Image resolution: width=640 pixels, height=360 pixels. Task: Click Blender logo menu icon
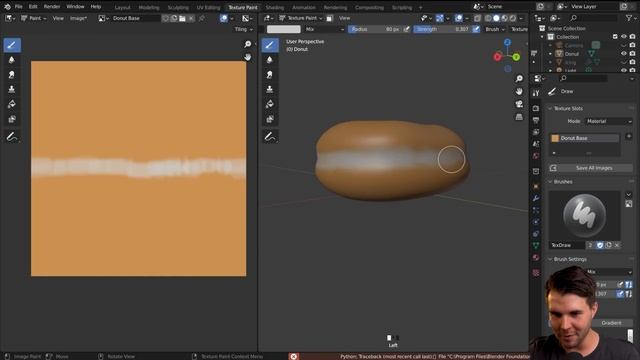tap(7, 7)
